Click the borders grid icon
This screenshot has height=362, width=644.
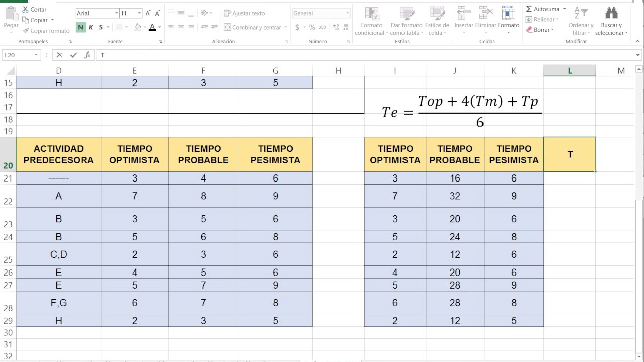pos(119,27)
